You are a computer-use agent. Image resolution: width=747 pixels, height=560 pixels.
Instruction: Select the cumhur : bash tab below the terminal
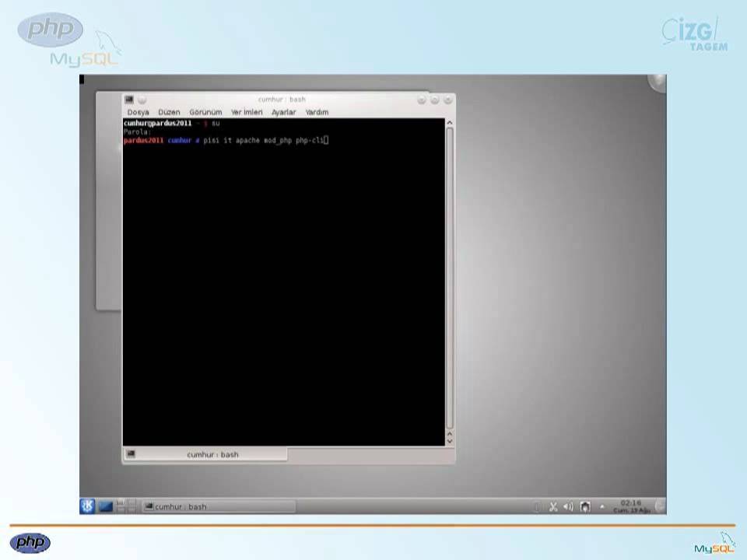tap(205, 454)
